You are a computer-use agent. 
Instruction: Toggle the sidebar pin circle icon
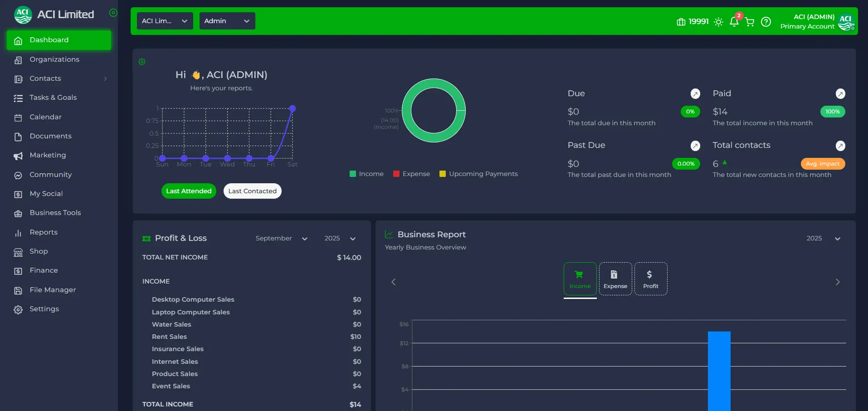pyautogui.click(x=113, y=13)
